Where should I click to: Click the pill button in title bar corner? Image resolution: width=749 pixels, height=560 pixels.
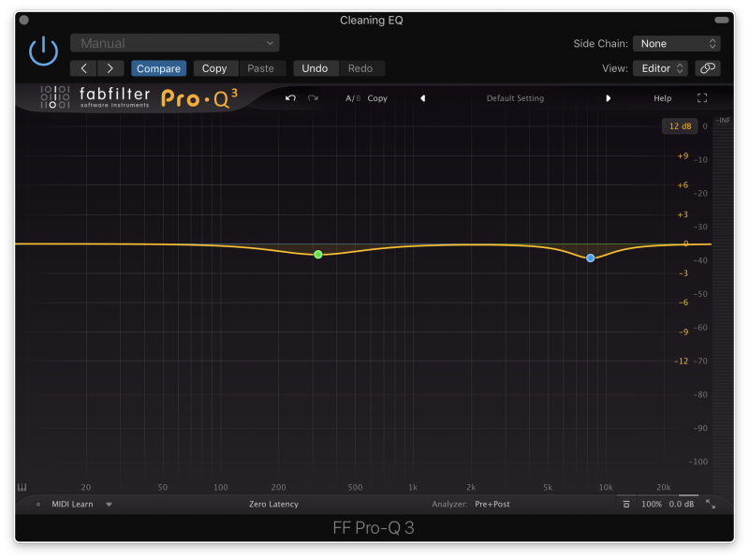pyautogui.click(x=721, y=20)
